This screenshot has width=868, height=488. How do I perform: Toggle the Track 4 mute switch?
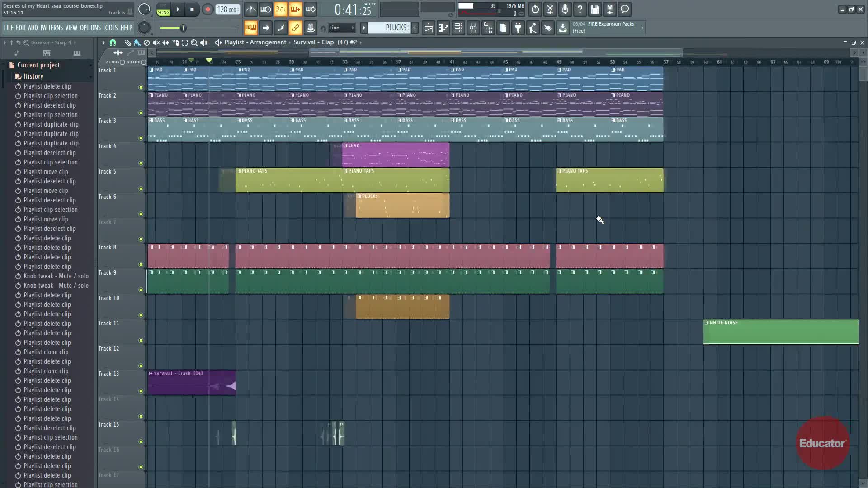141,164
